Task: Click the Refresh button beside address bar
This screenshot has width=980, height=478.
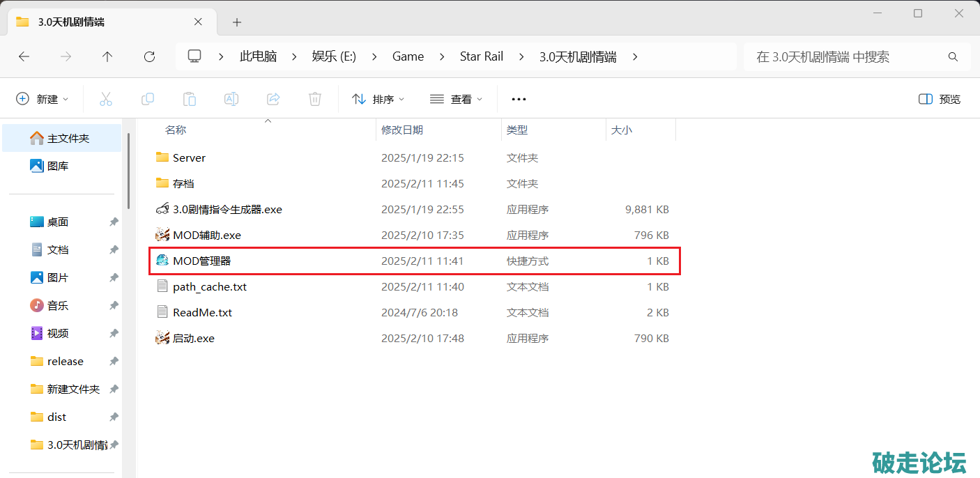Action: [149, 56]
